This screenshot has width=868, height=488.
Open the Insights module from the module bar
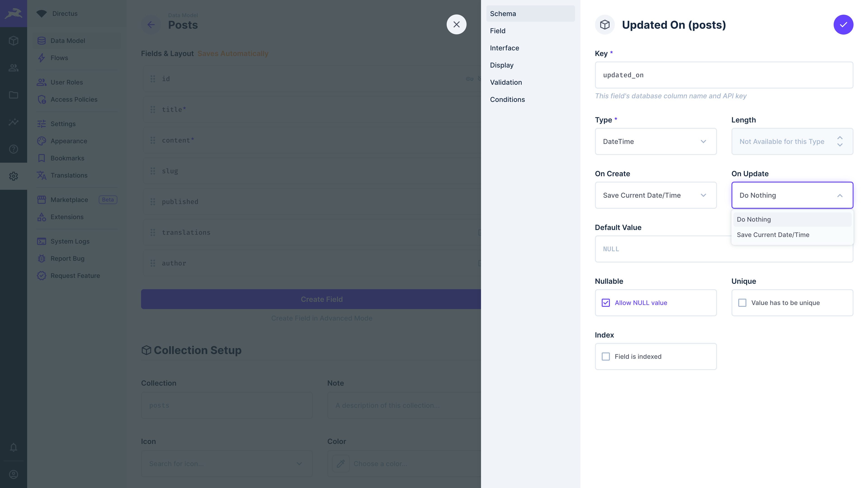coord(14,122)
